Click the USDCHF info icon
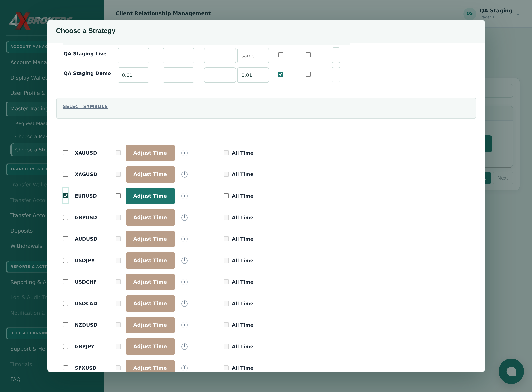The height and width of the screenshot is (392, 532). pos(185,282)
